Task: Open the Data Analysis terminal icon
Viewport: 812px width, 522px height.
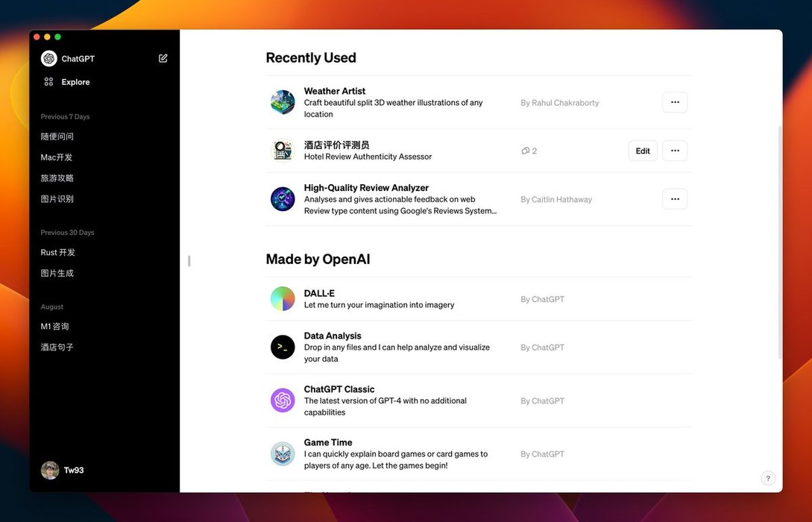Action: [x=283, y=347]
